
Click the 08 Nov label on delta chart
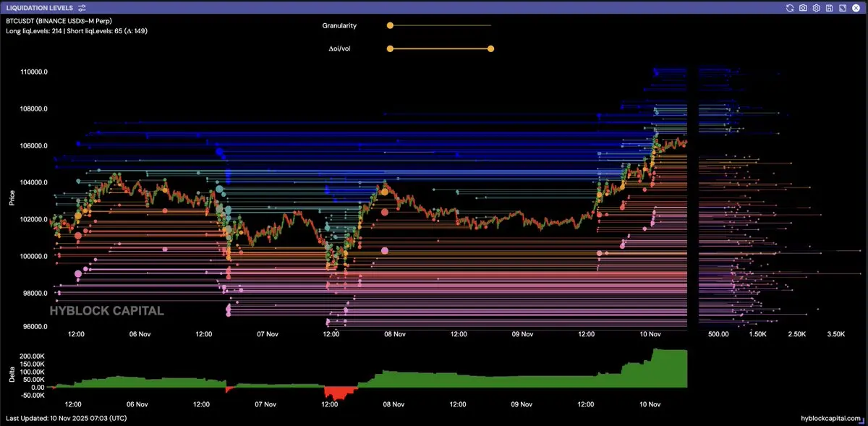tap(393, 404)
